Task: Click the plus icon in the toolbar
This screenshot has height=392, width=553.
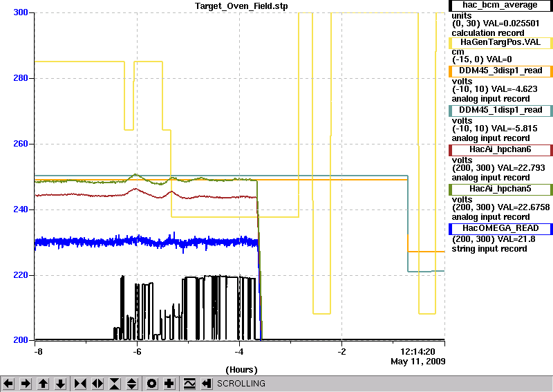Action: tap(169, 384)
